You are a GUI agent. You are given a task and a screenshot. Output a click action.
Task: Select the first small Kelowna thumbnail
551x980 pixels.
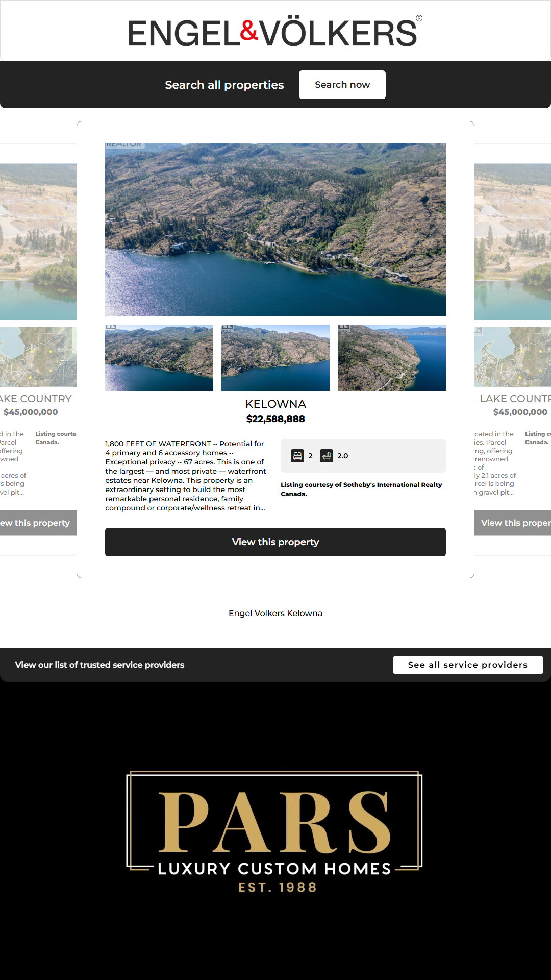point(159,358)
